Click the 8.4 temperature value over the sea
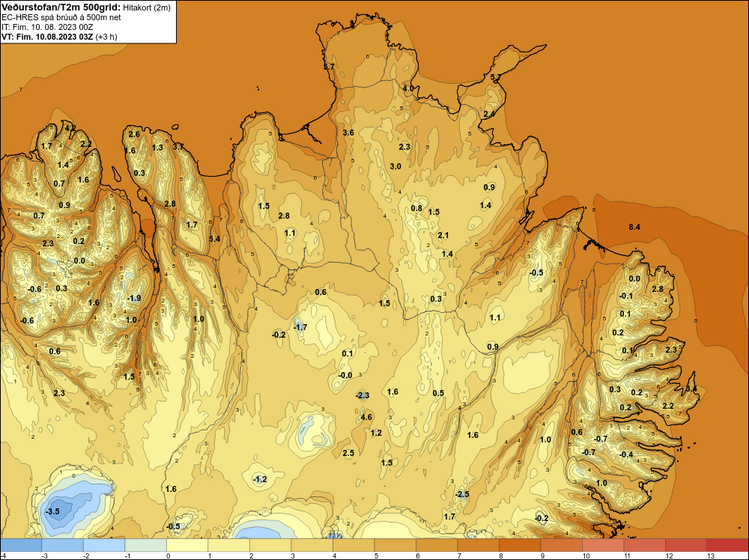Screen dimensions: 749x560 634,228
